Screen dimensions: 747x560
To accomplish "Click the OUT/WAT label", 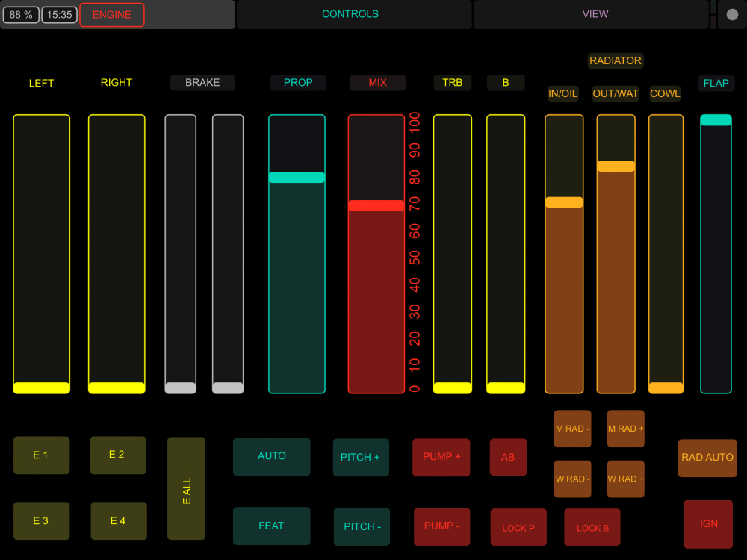I will coord(616,93).
